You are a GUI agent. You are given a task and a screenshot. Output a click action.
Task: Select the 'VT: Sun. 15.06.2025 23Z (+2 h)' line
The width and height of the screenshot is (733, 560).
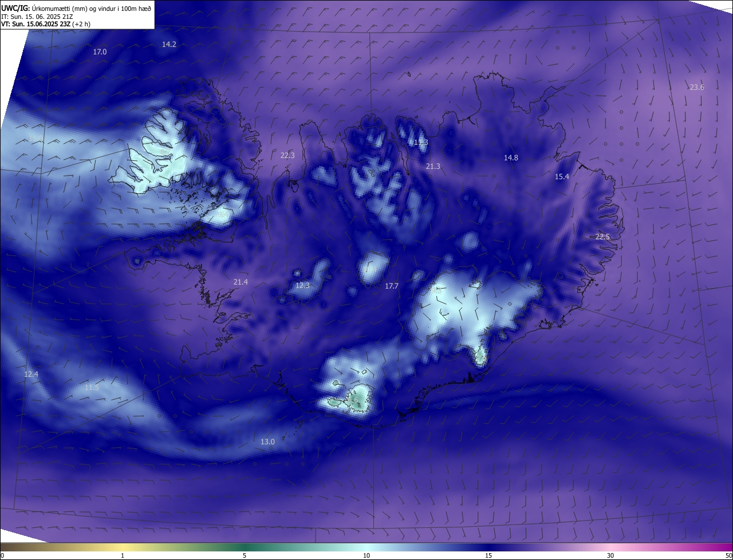46,24
